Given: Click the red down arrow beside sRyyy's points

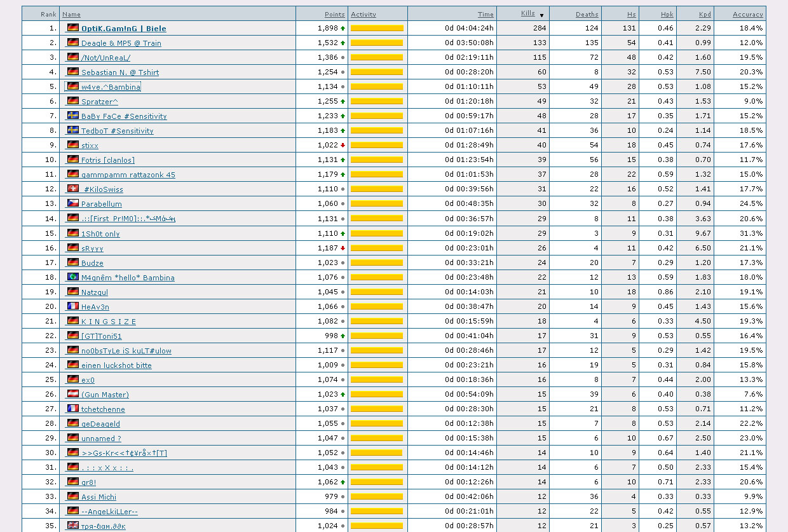Looking at the screenshot, I should (x=343, y=248).
